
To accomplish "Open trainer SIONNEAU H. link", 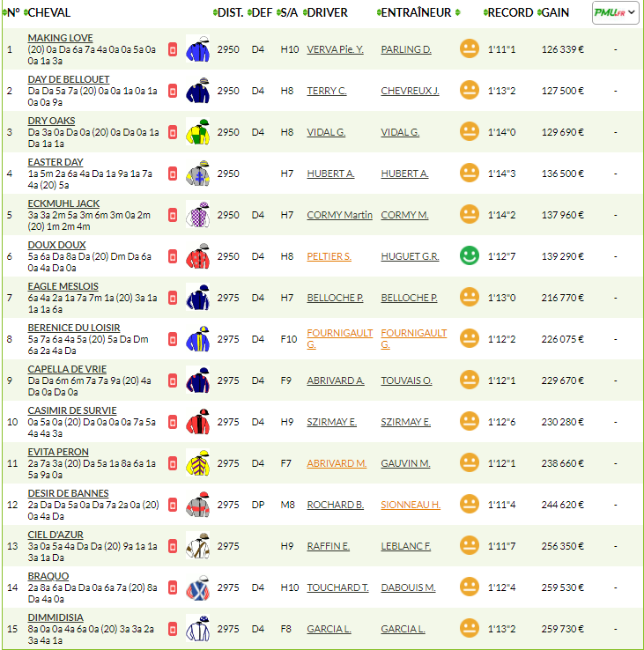I will (x=411, y=505).
